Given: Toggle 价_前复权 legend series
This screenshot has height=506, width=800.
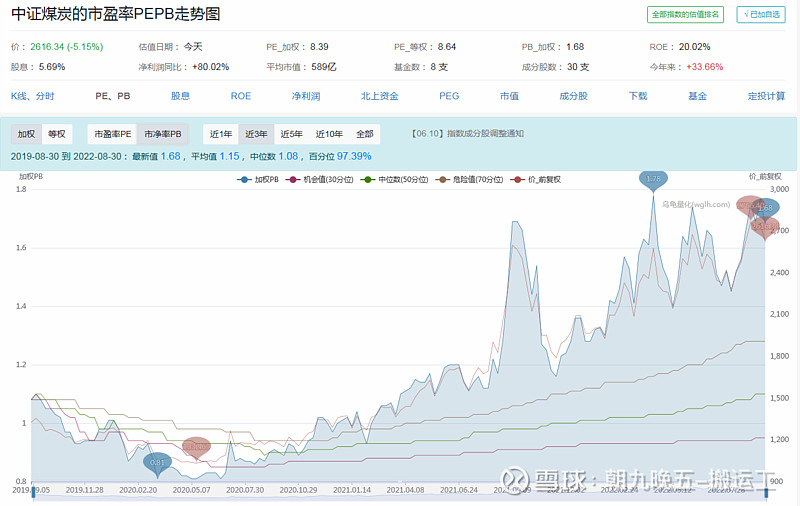Looking at the screenshot, I should 536,180.
